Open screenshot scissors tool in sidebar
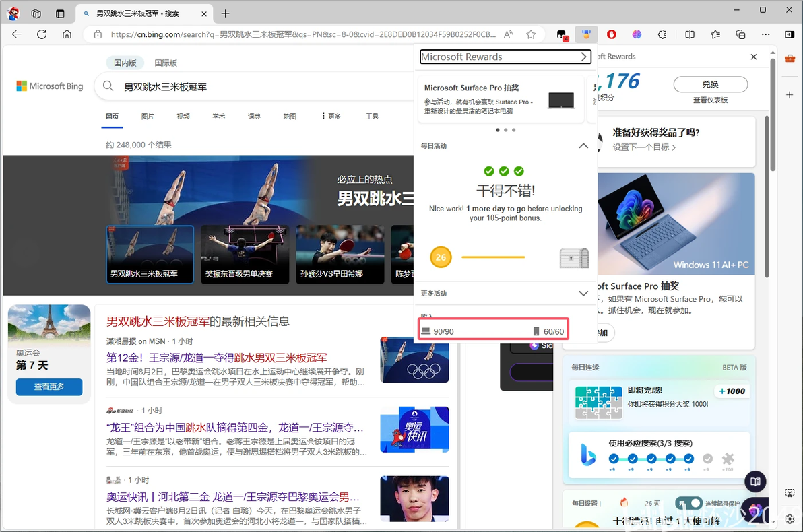Image resolution: width=803 pixels, height=532 pixels. pyautogui.click(x=790, y=492)
